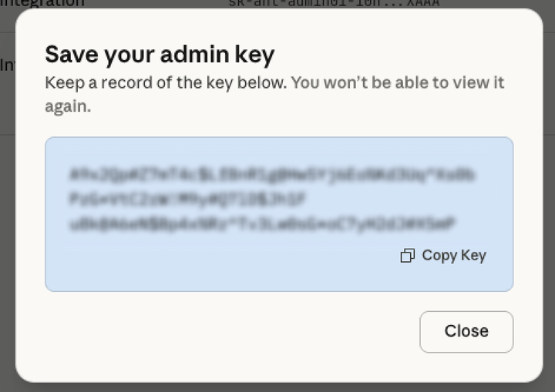Click the partially hidden row text at left edge
The image size is (555, 392).
click(7, 65)
